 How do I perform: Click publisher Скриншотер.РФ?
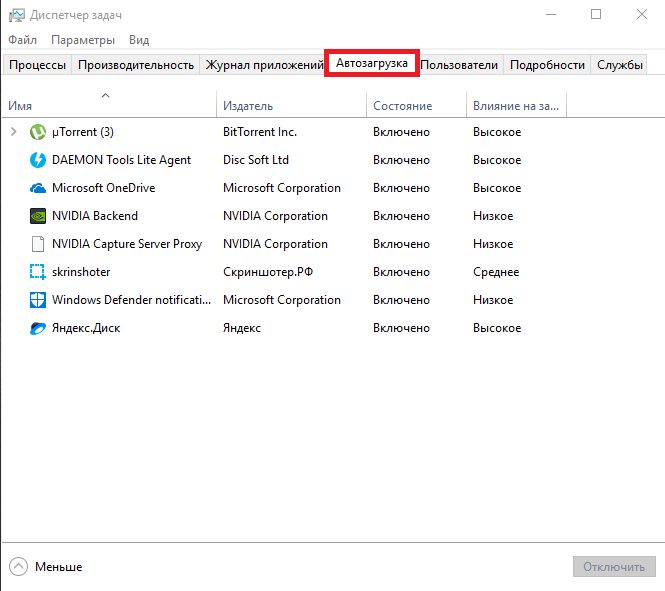268,272
